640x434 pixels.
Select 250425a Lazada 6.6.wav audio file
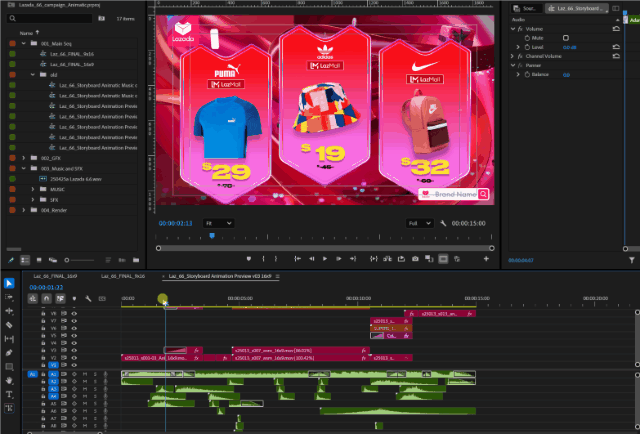(76, 179)
